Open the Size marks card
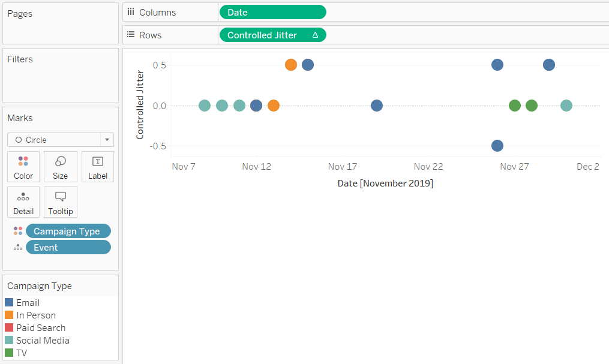The width and height of the screenshot is (609, 364). coord(60,167)
